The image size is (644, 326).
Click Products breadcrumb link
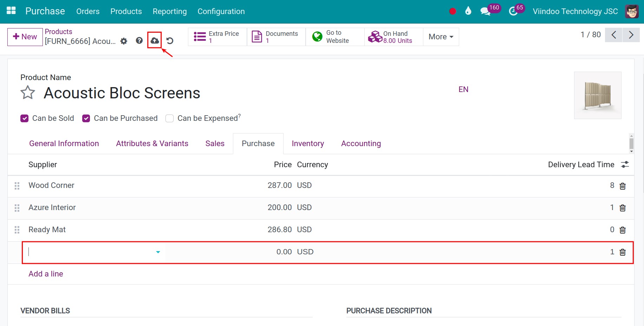tap(58, 32)
